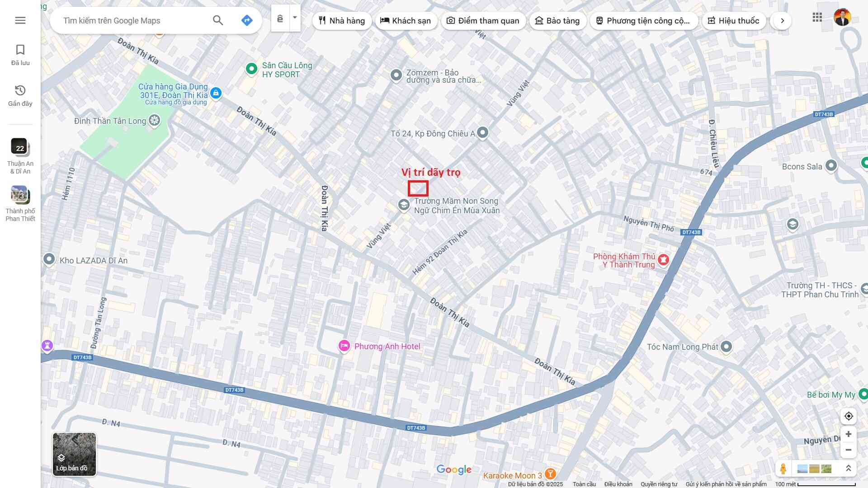Open directions with the blue arrow icon
This screenshot has width=868, height=488.
[x=247, y=20]
